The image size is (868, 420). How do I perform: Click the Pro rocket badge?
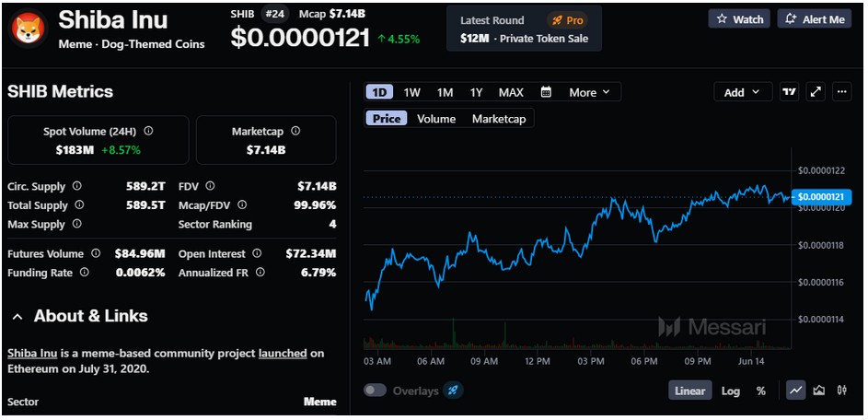567,20
